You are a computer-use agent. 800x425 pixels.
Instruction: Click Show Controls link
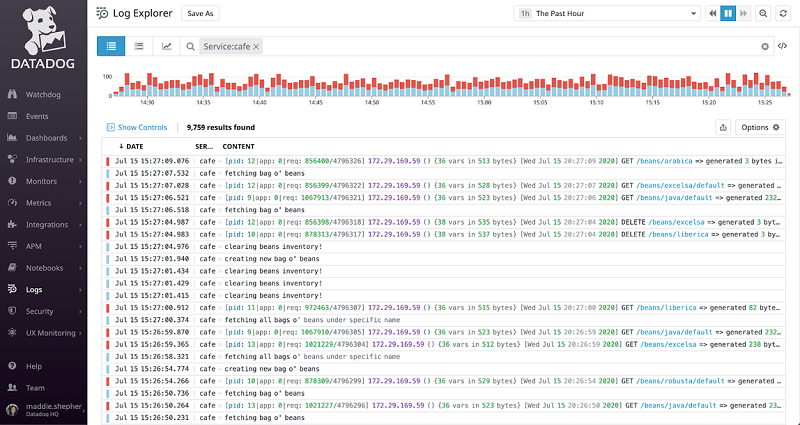[137, 128]
